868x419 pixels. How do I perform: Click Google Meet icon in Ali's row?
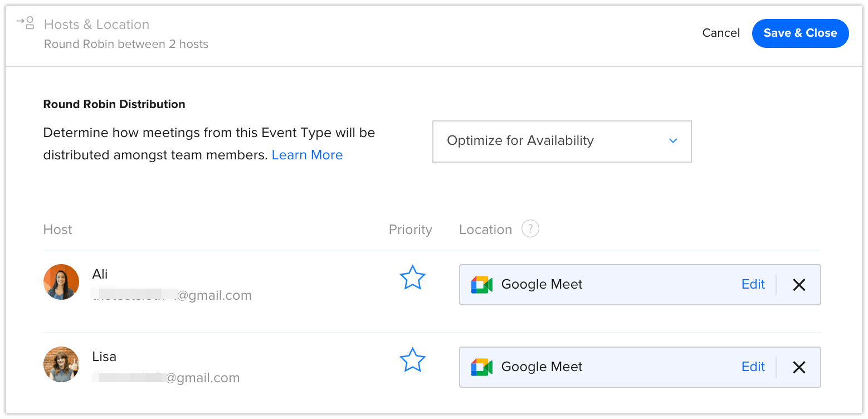[481, 285]
